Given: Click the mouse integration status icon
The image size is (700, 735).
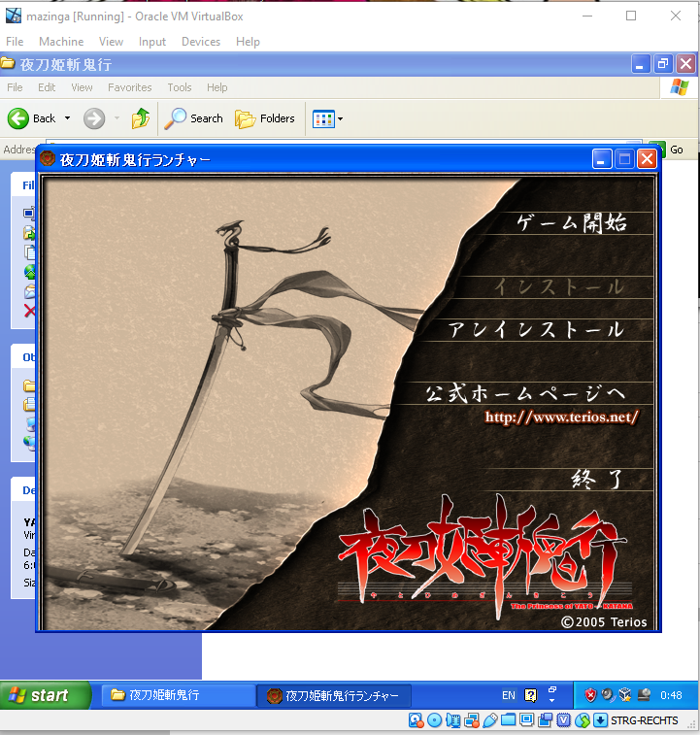Looking at the screenshot, I should coord(583,720).
